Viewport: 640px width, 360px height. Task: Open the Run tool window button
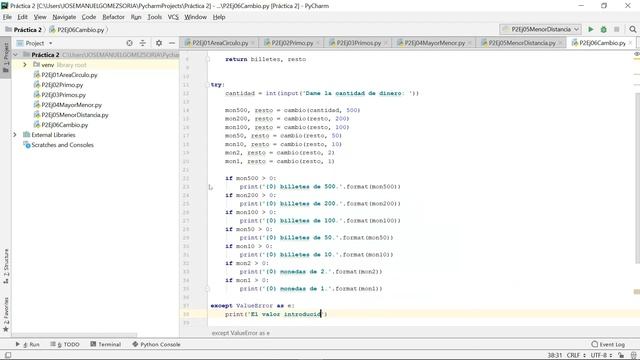[x=27, y=344]
